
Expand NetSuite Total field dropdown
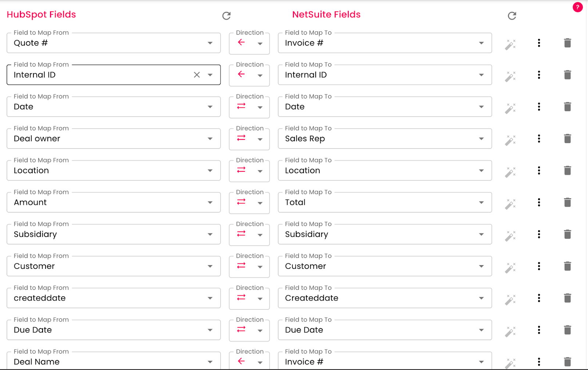(481, 203)
